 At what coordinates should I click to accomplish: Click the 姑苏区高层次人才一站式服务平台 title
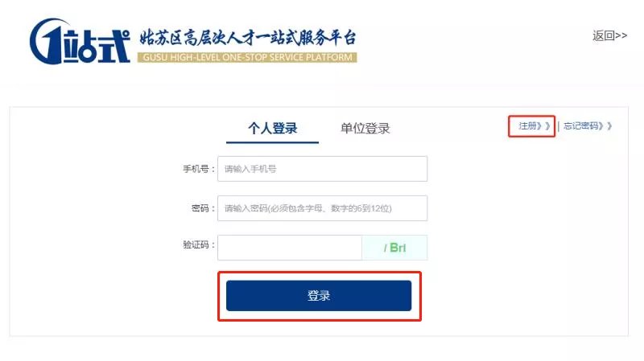247,37
